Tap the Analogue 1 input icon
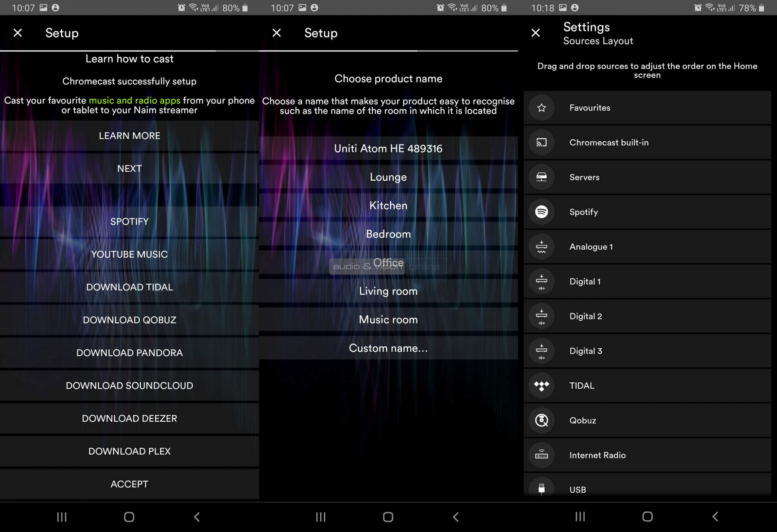777x532 pixels. click(x=542, y=247)
